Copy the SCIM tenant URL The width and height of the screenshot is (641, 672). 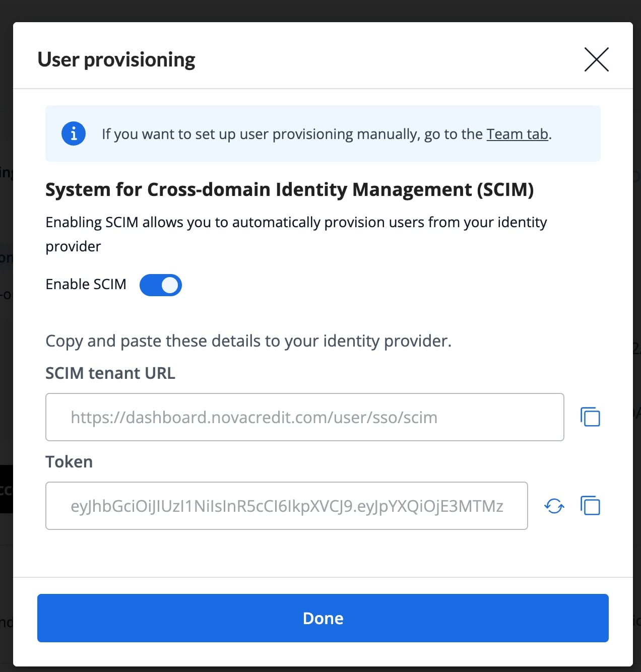(590, 417)
